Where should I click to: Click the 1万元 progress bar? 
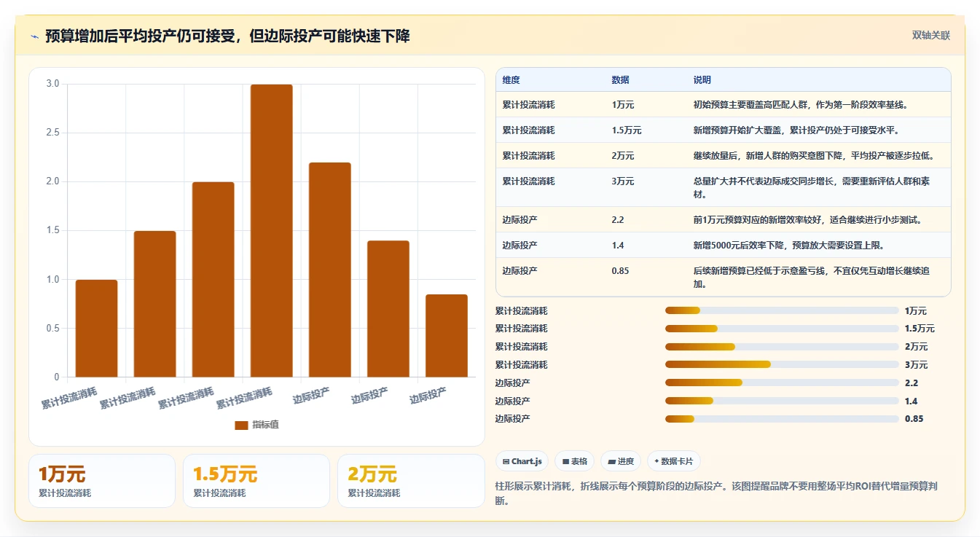pos(782,310)
